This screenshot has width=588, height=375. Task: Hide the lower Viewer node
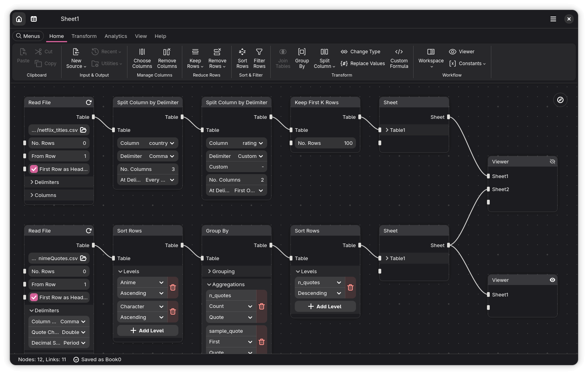point(552,280)
